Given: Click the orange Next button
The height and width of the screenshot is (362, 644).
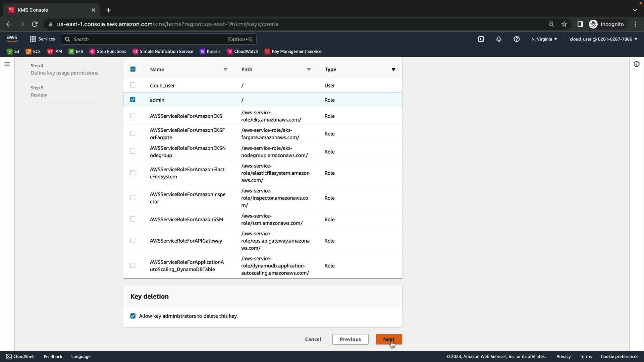Looking at the screenshot, I should pyautogui.click(x=388, y=339).
